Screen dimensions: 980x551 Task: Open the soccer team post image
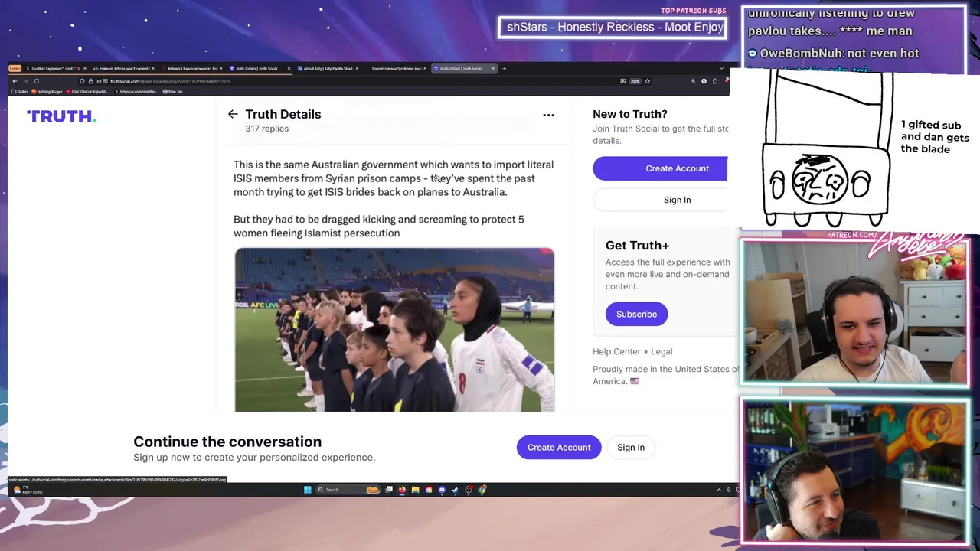coord(394,330)
